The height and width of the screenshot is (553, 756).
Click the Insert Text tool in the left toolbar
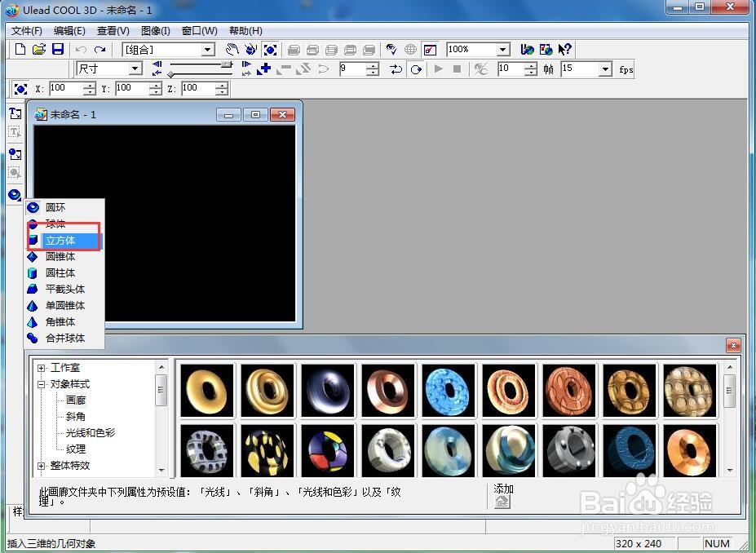[x=15, y=113]
